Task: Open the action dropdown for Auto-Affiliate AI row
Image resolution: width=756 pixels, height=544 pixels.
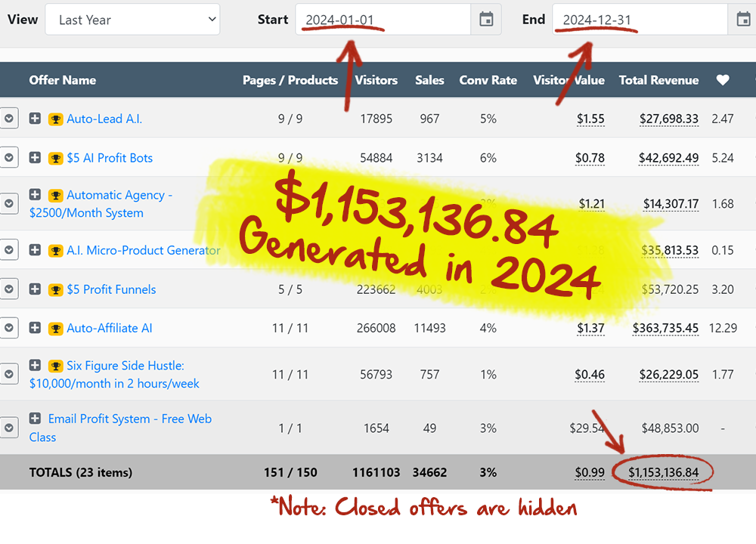Action: coord(8,328)
